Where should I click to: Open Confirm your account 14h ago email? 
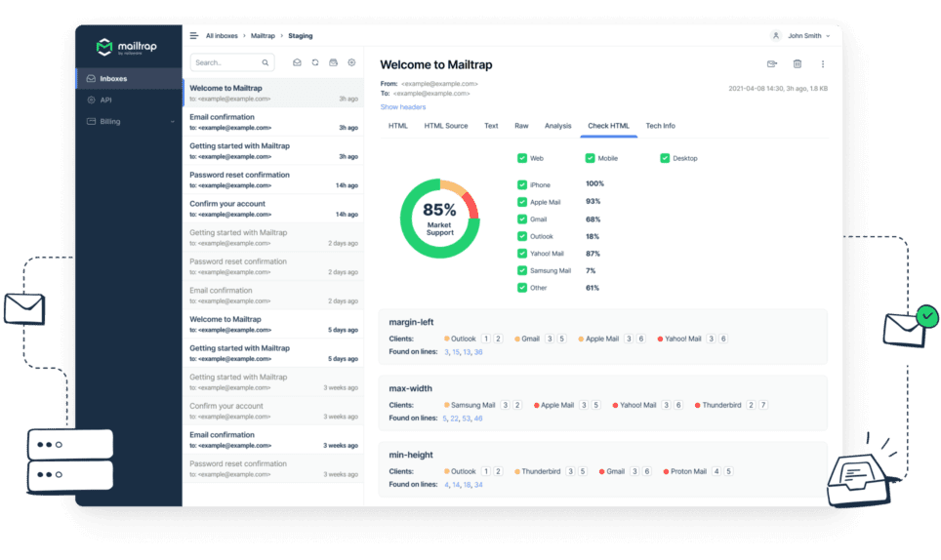click(273, 208)
